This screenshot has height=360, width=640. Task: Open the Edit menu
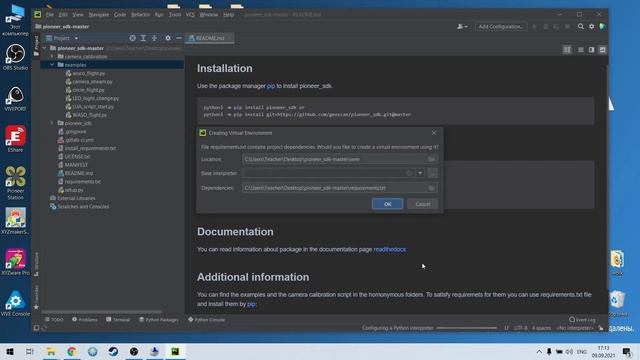point(63,15)
